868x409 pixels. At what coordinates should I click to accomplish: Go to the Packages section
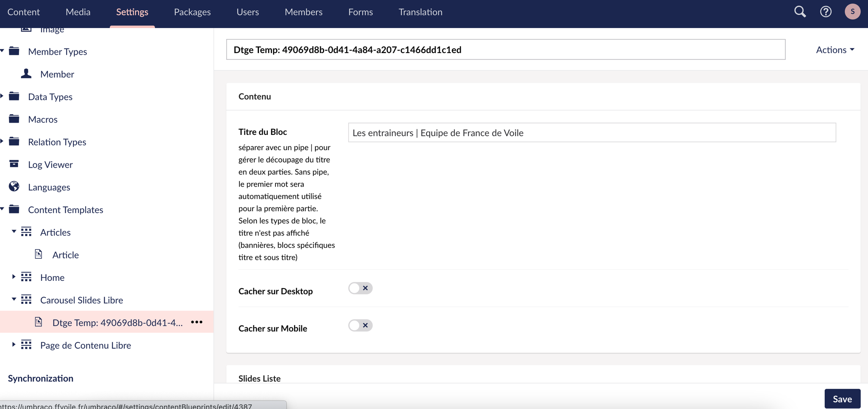coord(192,12)
